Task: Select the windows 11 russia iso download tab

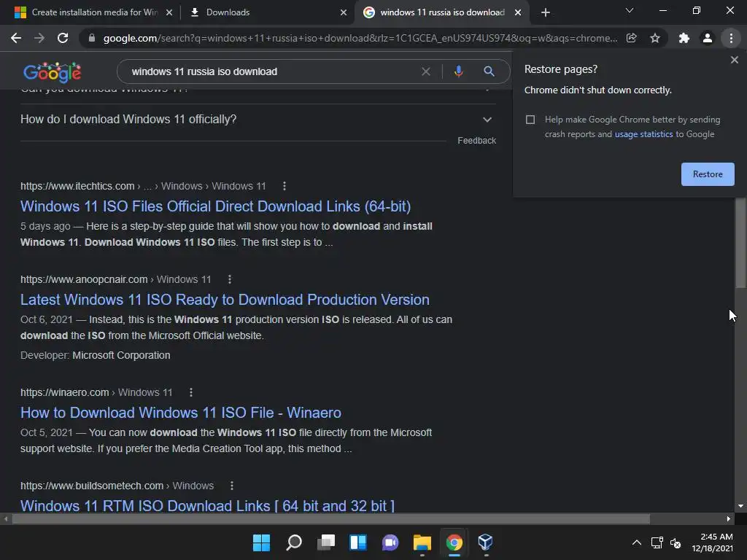Action: pos(442,12)
